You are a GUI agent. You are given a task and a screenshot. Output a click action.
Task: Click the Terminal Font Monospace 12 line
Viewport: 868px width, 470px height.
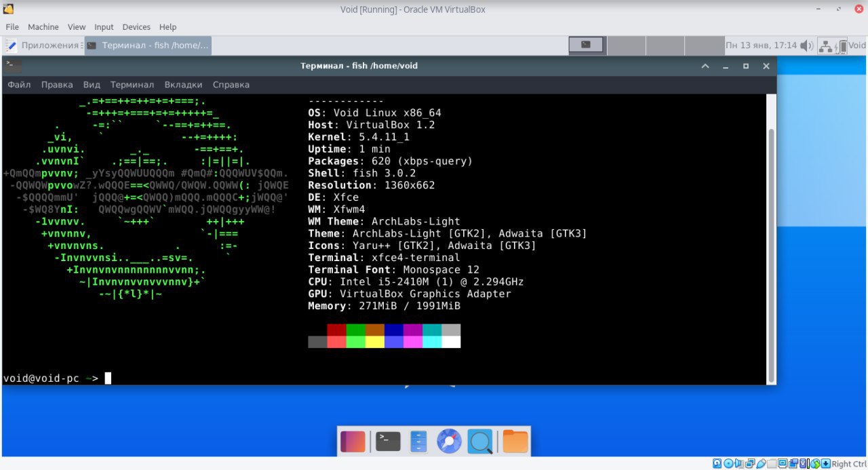[x=393, y=269]
